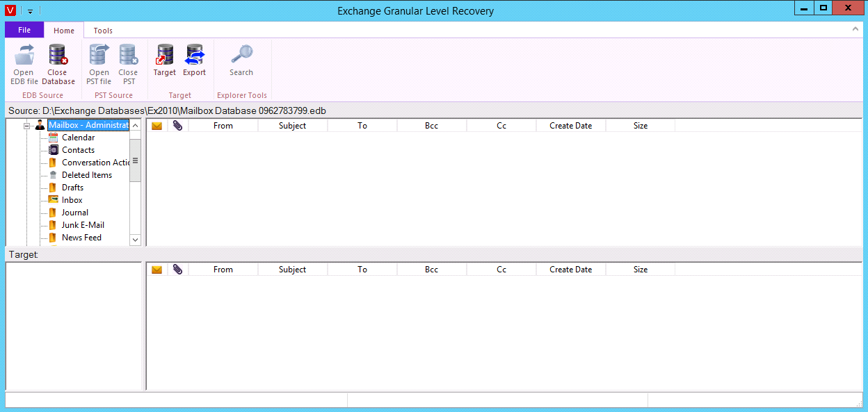Collapse the Mailbox - Administrator tree node
The height and width of the screenshot is (412, 868).
pos(27,126)
